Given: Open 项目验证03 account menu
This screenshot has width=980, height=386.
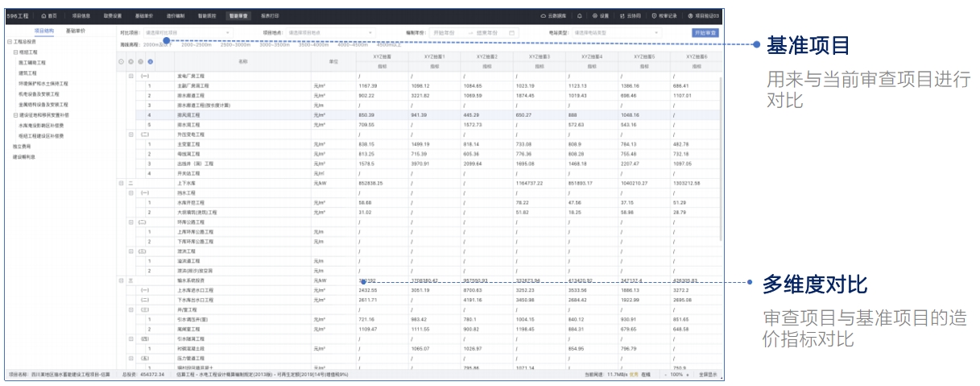Looking at the screenshot, I should pyautogui.click(x=705, y=15).
